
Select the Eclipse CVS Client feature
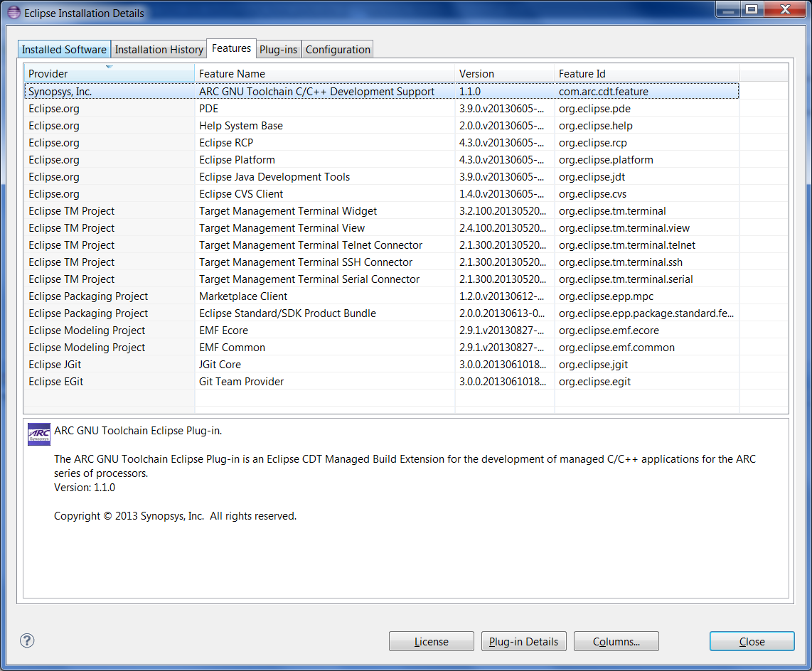(241, 194)
